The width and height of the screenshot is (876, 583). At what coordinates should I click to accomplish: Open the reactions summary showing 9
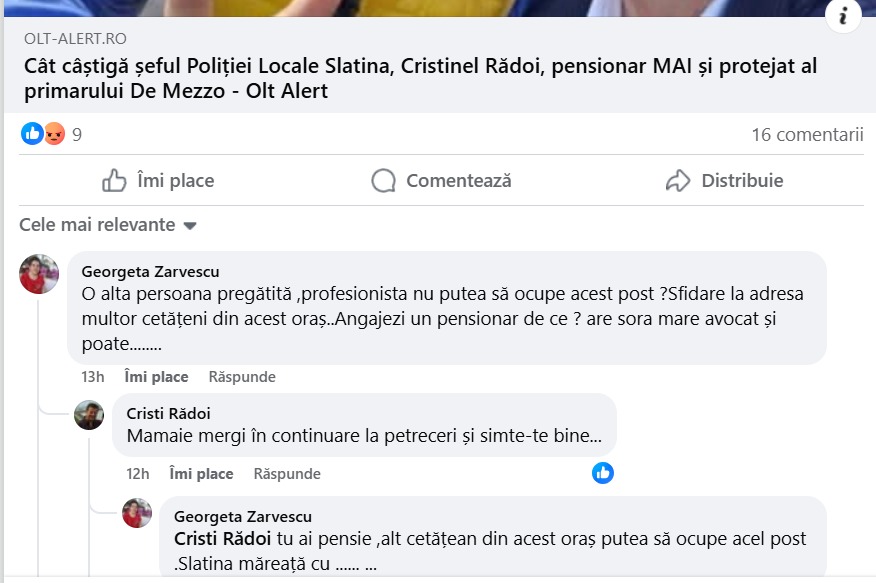(x=51, y=134)
